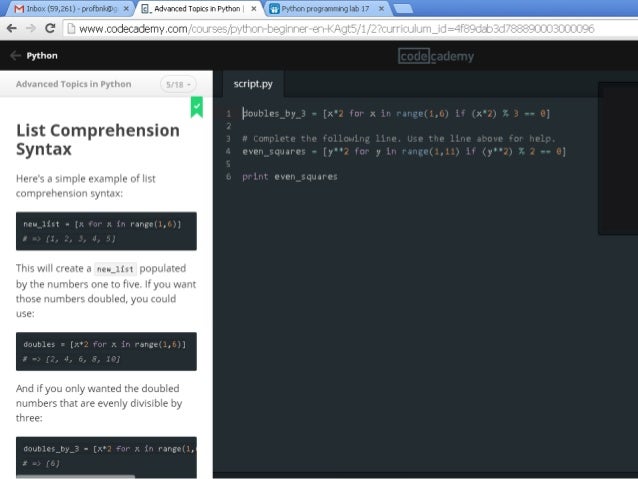Click the List Comprehension Syntax heading
Screen dimensions: 638x479
[98, 140]
